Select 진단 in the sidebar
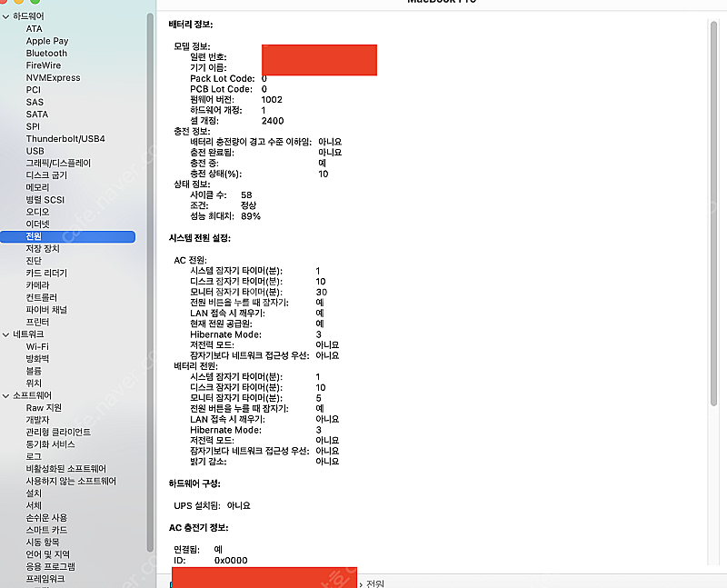The width and height of the screenshot is (727, 588). tap(34, 261)
